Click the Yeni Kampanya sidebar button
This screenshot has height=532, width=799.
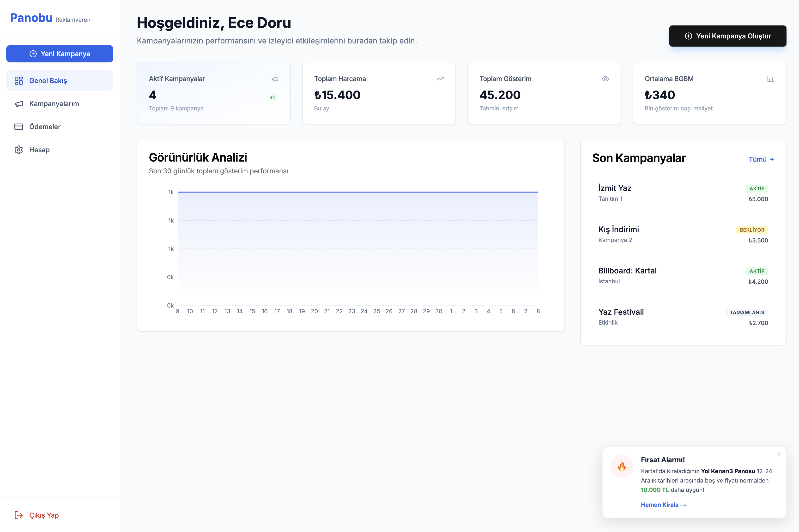59,54
